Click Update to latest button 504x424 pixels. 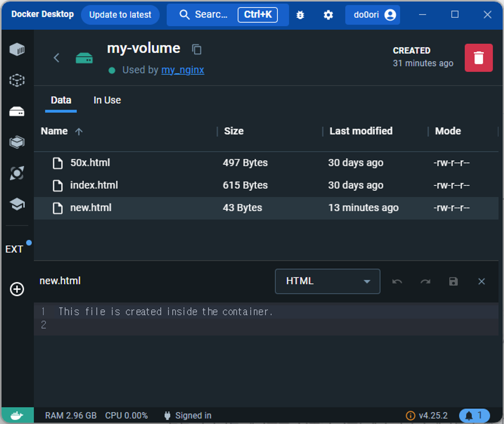120,15
